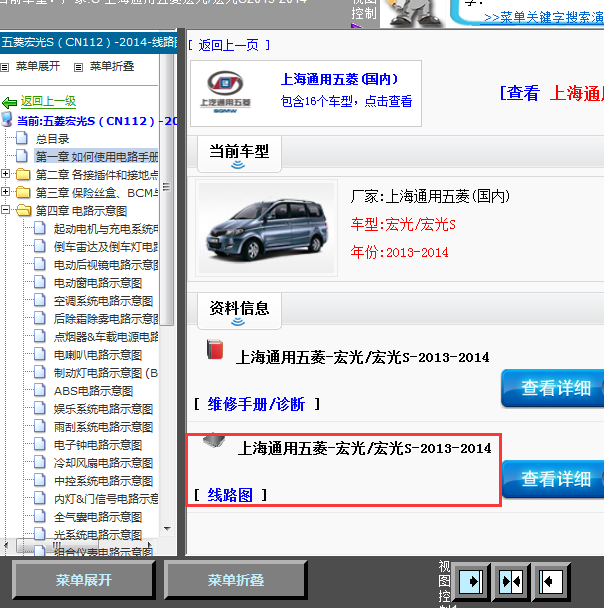This screenshot has width=604, height=611.
Task: Click the green back arrow icon
Action: [9, 102]
